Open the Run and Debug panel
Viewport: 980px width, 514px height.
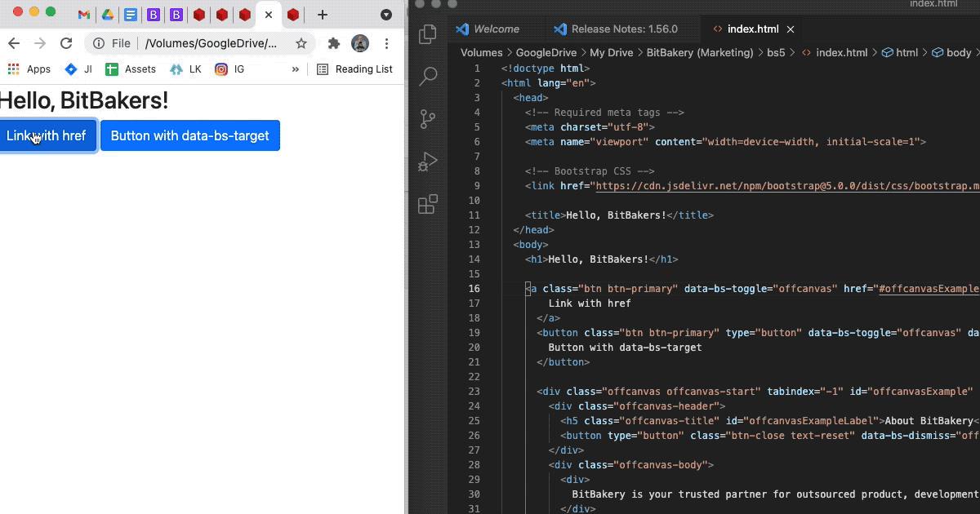point(427,162)
